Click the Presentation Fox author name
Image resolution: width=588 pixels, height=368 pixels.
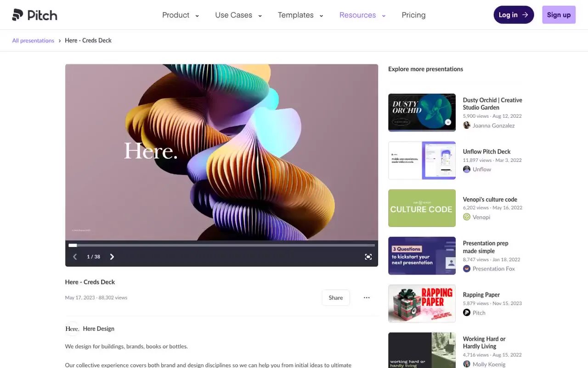point(494,269)
